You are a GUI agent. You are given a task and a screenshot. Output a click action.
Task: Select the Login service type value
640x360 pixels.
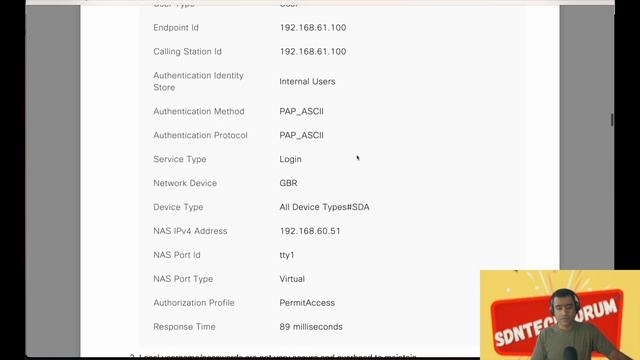(x=290, y=159)
